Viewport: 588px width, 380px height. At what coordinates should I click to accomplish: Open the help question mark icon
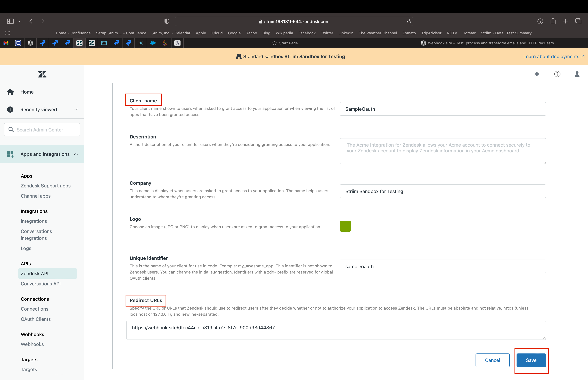tap(557, 74)
